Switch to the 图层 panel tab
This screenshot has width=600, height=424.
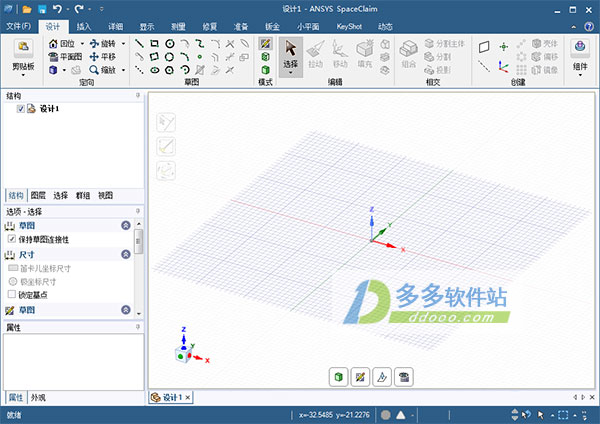coord(38,196)
